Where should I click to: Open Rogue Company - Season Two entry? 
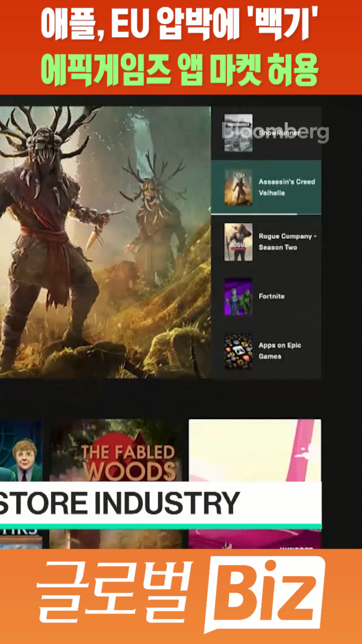287,242
